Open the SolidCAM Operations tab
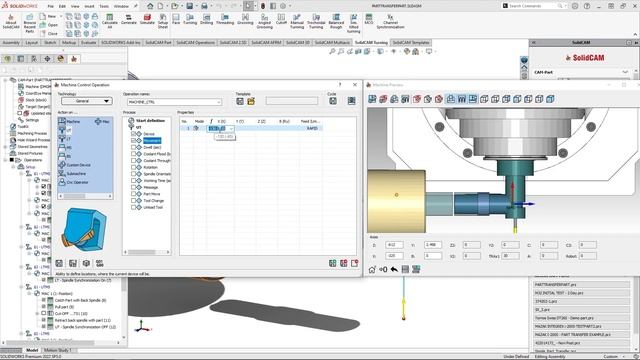This screenshot has height=360, width=640. pyautogui.click(x=196, y=42)
